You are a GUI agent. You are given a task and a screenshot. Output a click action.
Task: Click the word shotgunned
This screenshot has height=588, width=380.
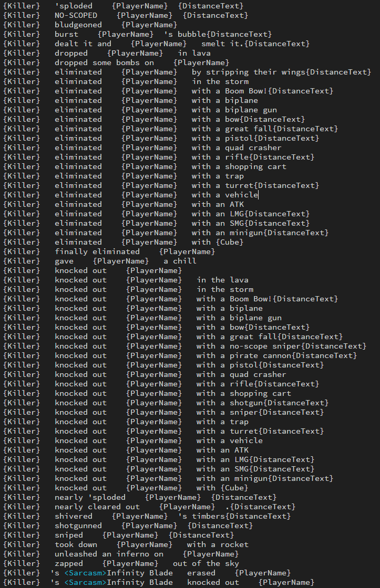tap(78, 526)
